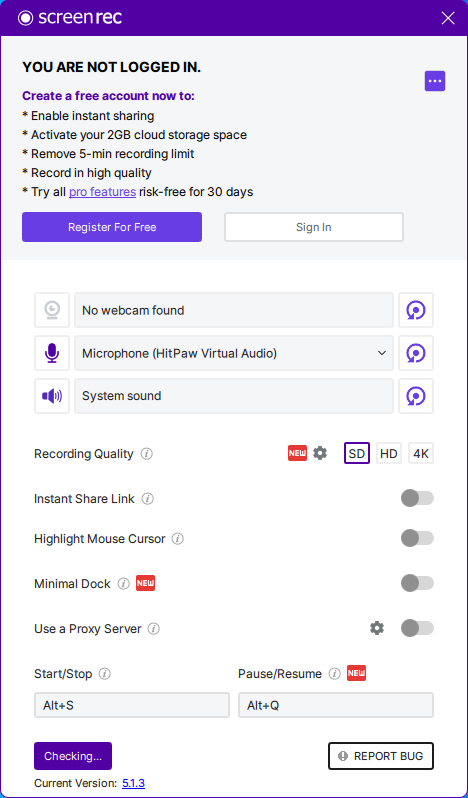Enable Instant Share Link toggle

417,498
